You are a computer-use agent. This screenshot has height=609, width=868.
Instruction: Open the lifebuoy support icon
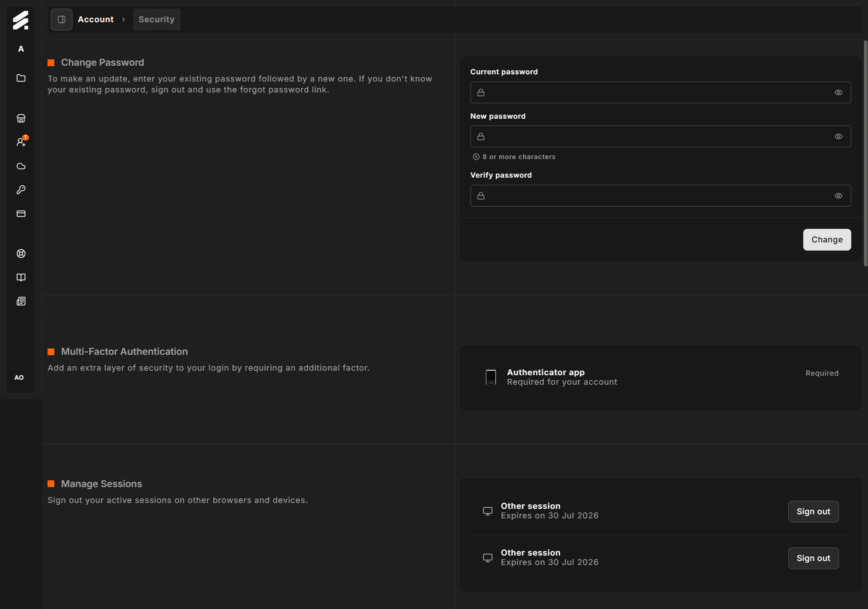pos(21,254)
